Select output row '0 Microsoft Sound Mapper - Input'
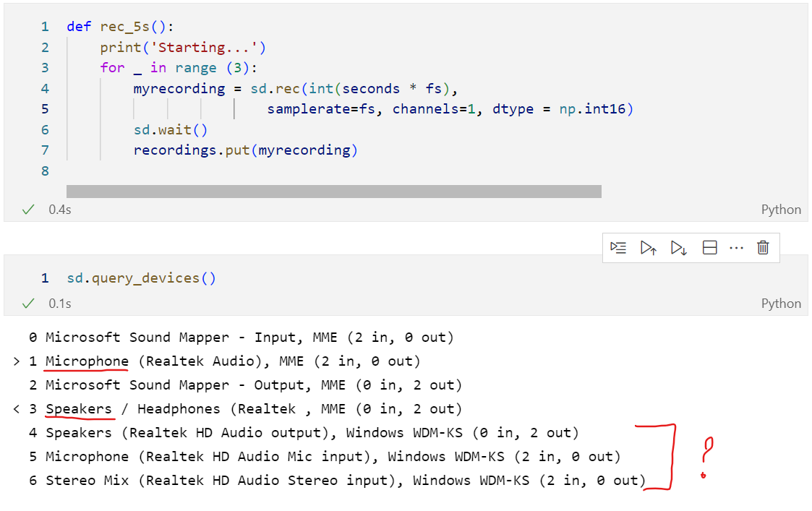The image size is (812, 511). [242, 338]
